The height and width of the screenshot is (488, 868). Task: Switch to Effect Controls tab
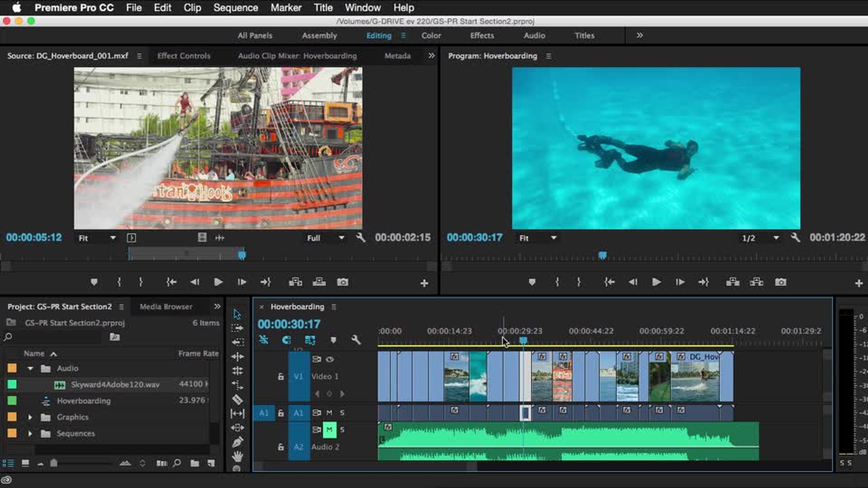(184, 56)
